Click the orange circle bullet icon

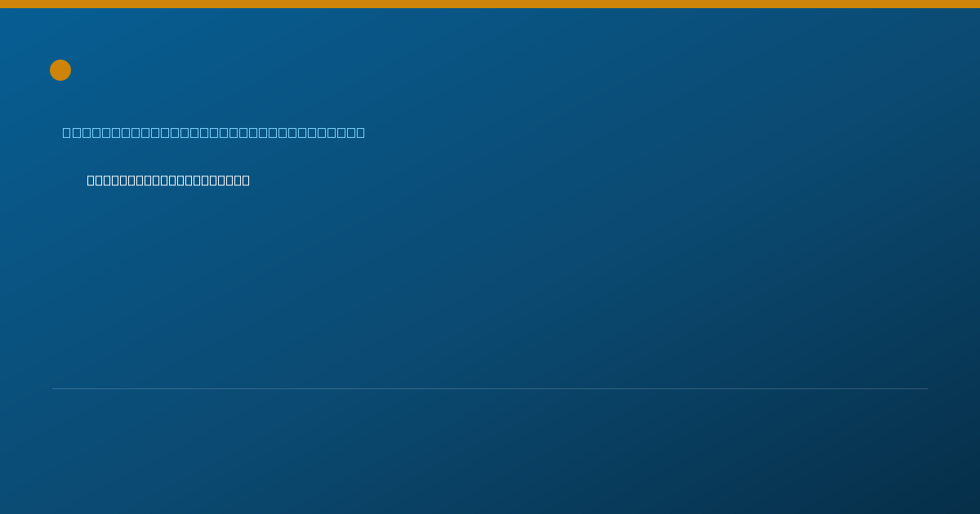(x=60, y=70)
